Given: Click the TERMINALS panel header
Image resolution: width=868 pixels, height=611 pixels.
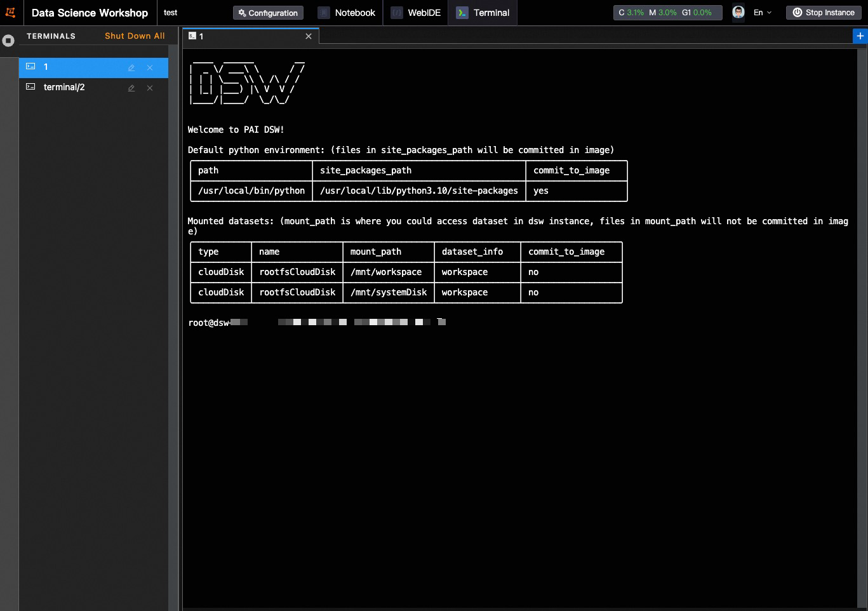Looking at the screenshot, I should (51, 36).
